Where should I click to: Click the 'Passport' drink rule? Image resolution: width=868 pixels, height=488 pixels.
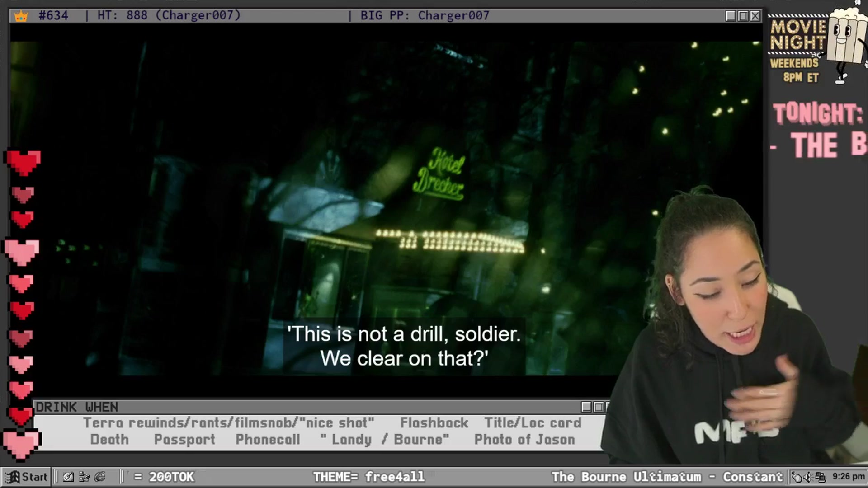[x=184, y=439]
